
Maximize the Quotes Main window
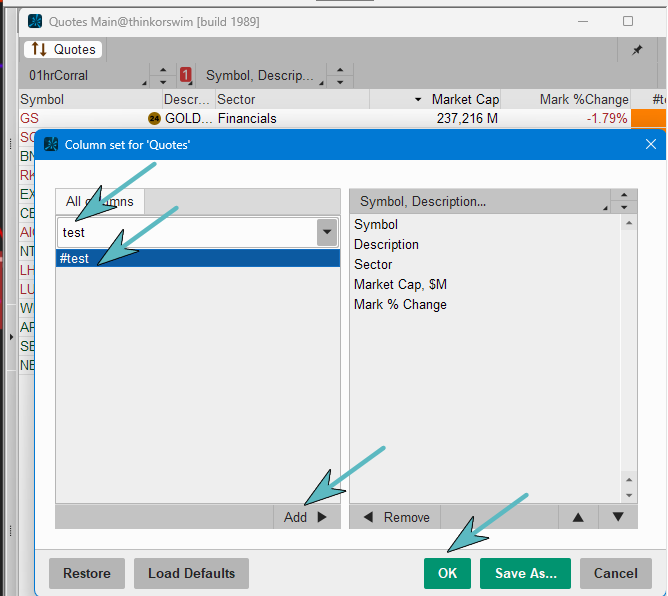coord(627,21)
